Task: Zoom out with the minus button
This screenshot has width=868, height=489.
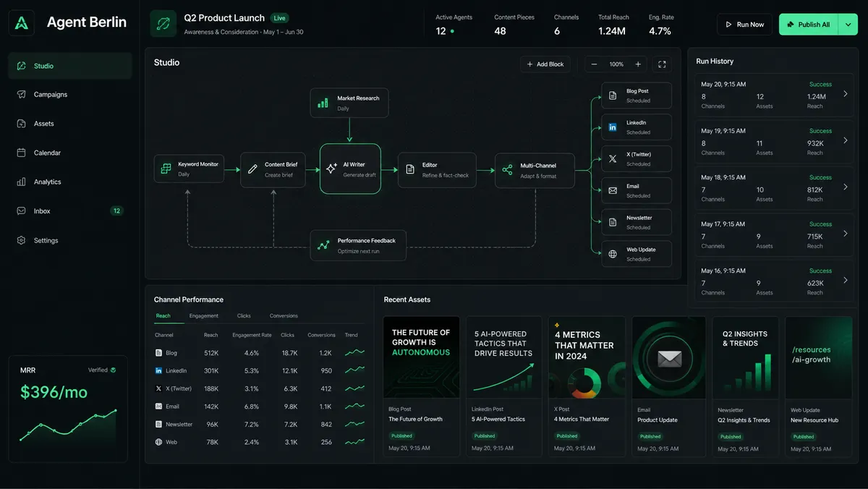Action: 595,64
